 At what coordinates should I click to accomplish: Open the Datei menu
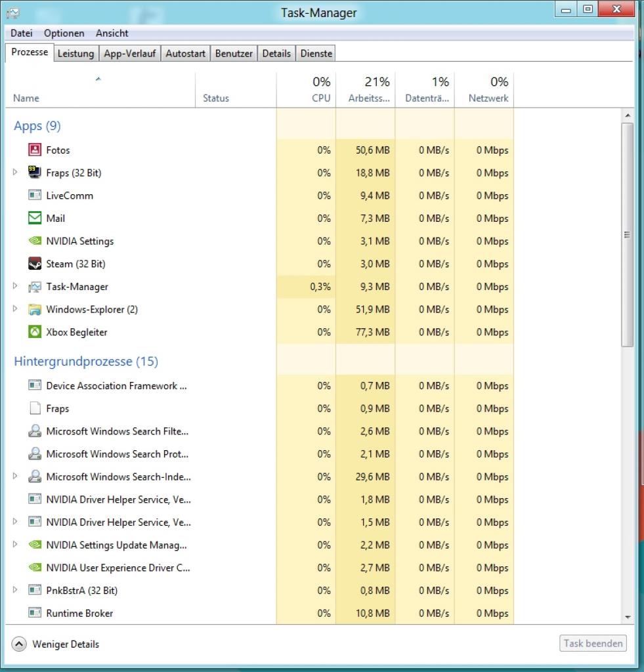pos(22,33)
